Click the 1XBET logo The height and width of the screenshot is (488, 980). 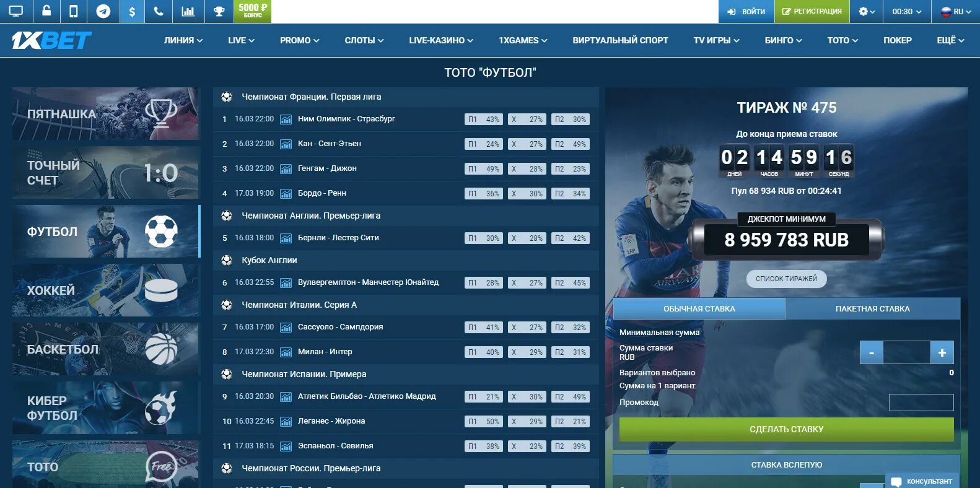52,40
